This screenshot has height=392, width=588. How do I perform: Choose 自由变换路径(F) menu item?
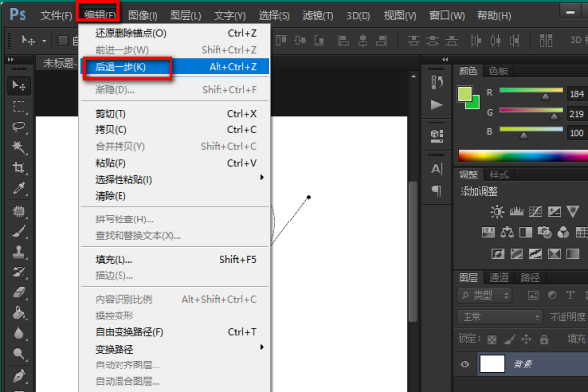tap(175, 332)
